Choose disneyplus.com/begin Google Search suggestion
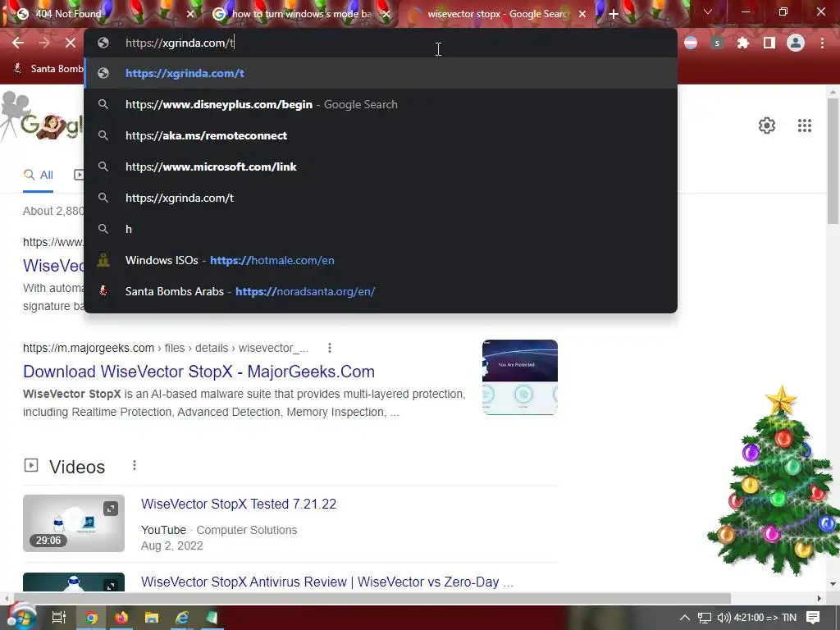This screenshot has width=840, height=630. coord(381,104)
